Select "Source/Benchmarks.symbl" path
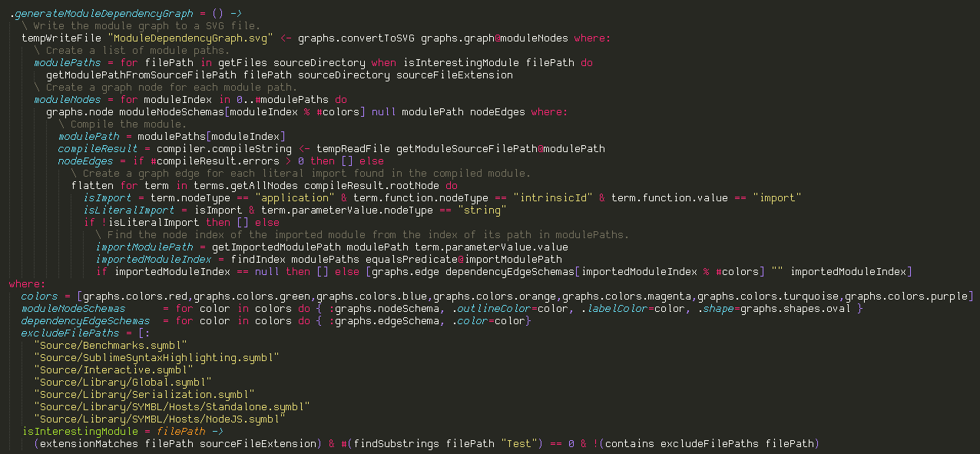The height and width of the screenshot is (454, 980). [111, 345]
